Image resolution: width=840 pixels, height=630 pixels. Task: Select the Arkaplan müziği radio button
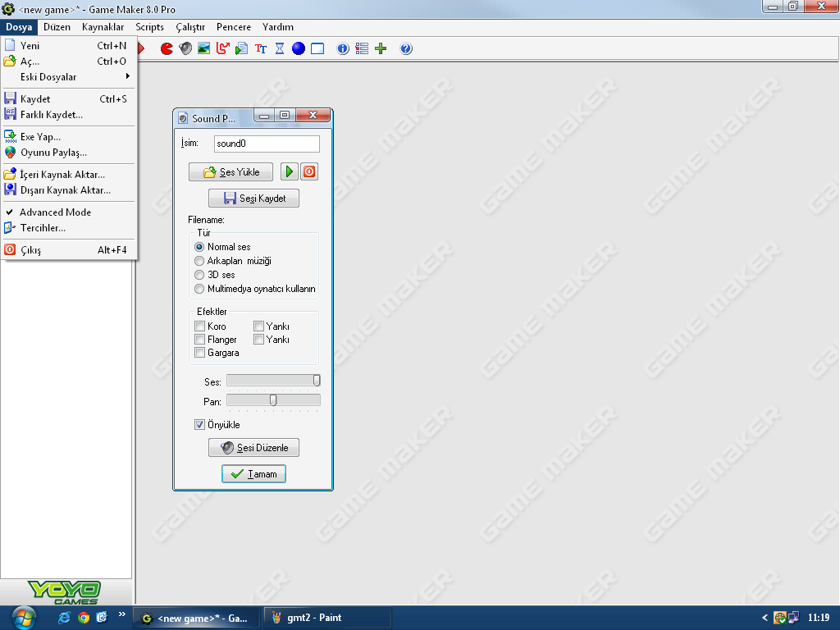pos(199,261)
